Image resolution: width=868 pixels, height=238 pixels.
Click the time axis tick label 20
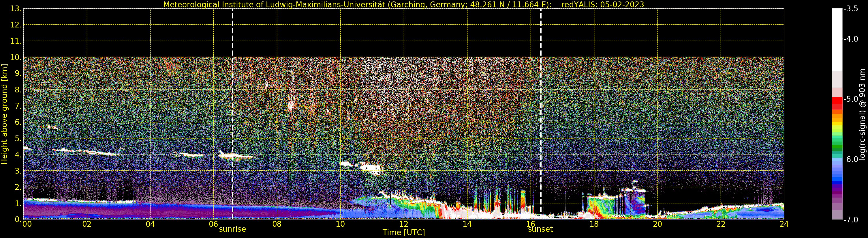point(657,224)
